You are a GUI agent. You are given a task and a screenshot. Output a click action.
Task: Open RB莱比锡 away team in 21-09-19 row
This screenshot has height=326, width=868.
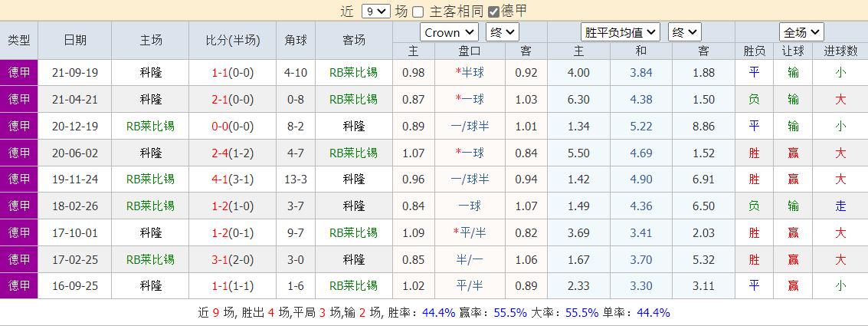[353, 73]
